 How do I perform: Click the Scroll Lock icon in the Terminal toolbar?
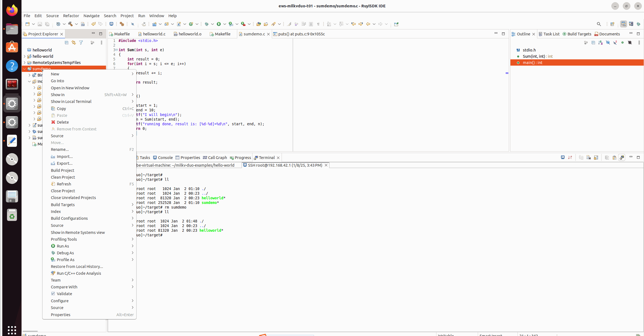click(596, 157)
